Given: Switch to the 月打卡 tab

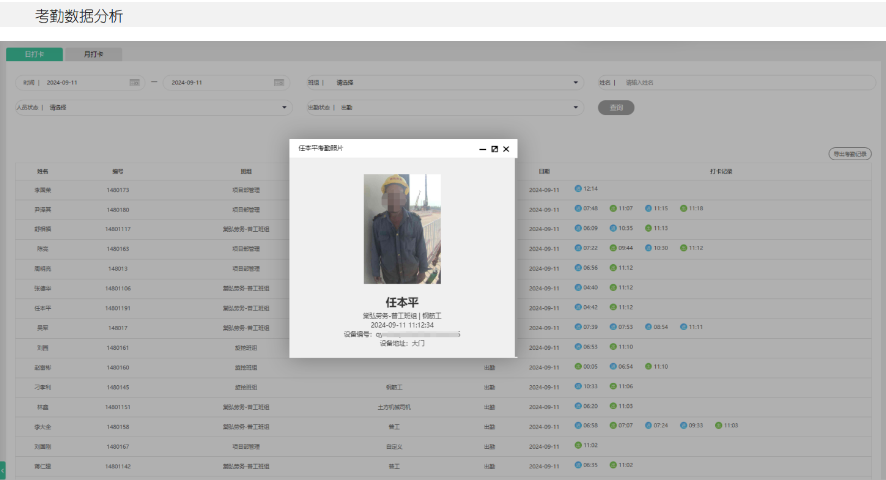Looking at the screenshot, I should 93,54.
